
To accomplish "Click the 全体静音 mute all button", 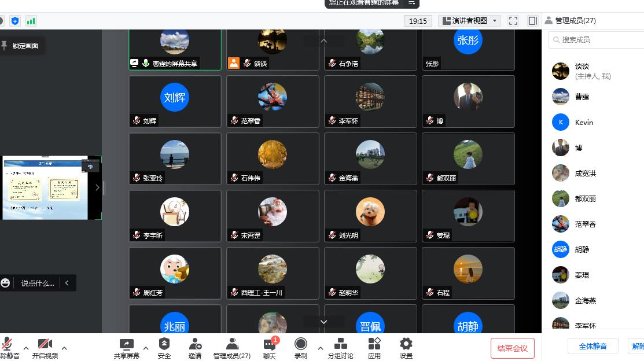I will (593, 346).
